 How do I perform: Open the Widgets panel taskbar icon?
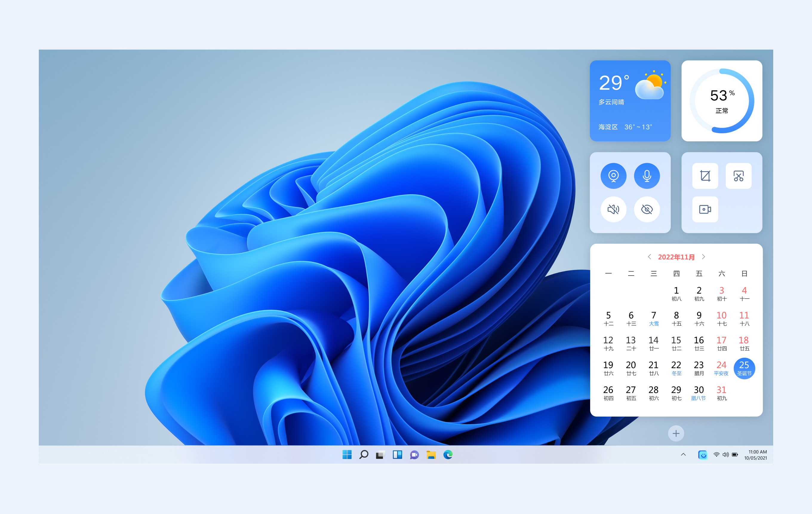tap(397, 455)
